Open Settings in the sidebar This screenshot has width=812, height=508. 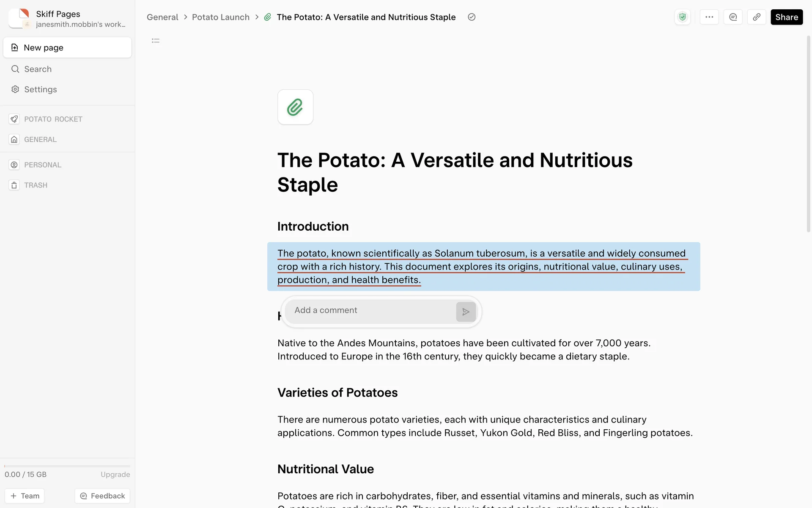coord(40,89)
